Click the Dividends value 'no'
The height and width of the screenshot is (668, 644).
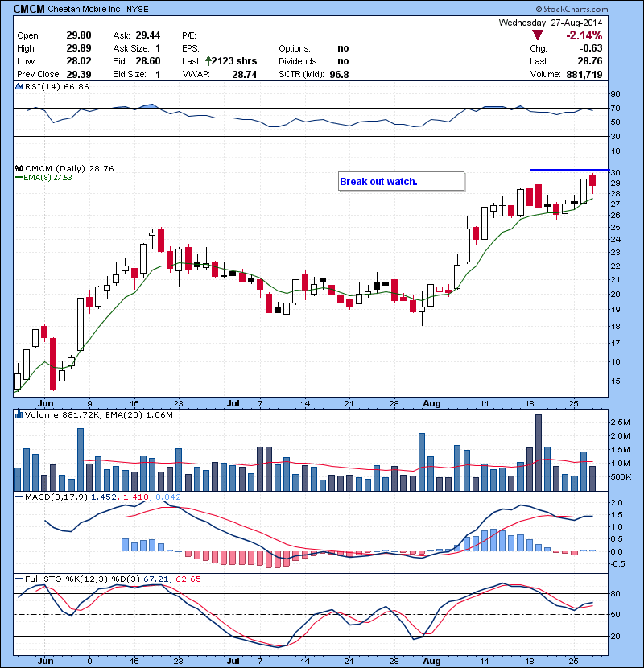pyautogui.click(x=343, y=61)
